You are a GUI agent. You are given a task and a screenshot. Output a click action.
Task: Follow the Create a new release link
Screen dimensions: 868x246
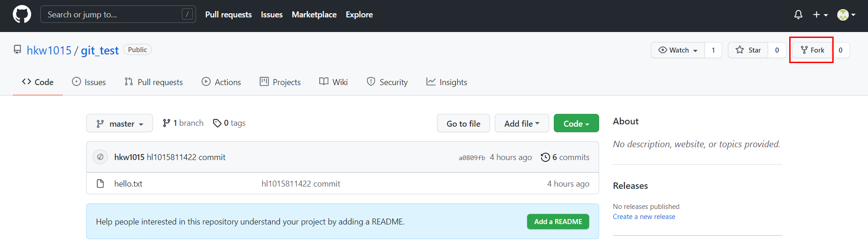coord(644,217)
